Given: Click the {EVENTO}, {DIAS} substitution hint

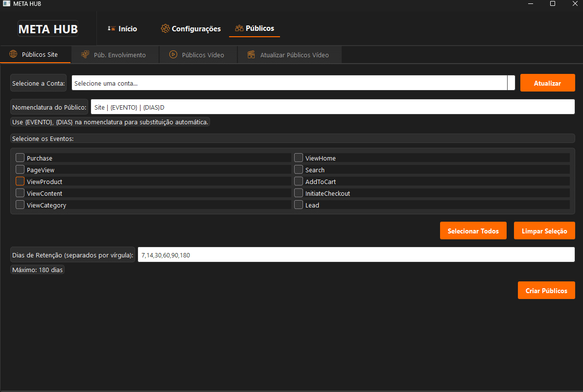Looking at the screenshot, I should (110, 122).
